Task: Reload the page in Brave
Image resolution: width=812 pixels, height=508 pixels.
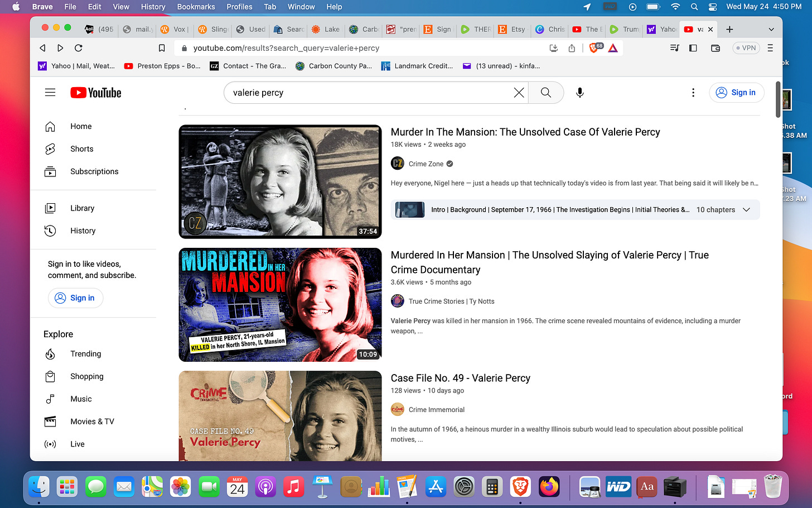Action: (79, 48)
